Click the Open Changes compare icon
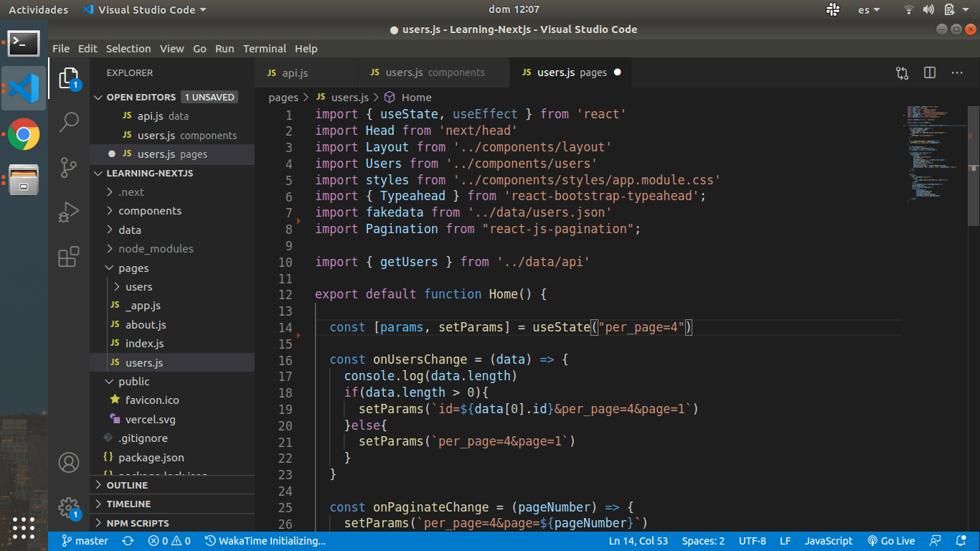The width and height of the screenshot is (980, 551). (x=902, y=72)
